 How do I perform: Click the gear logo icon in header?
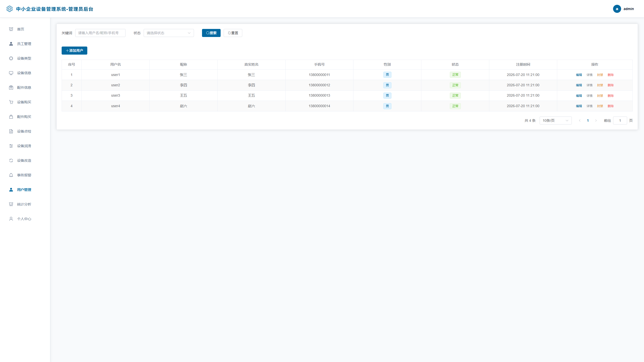[10, 9]
